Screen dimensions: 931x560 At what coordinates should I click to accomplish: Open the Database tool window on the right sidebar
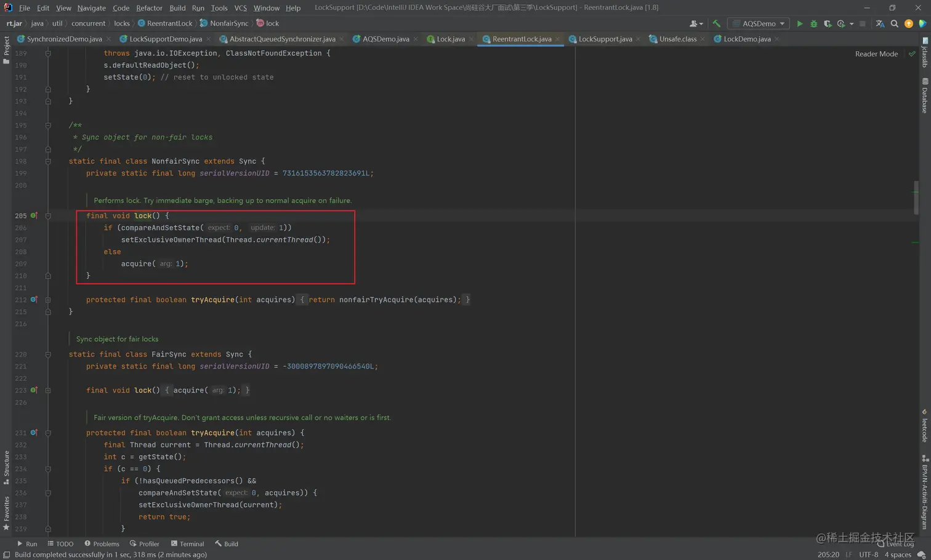click(x=925, y=95)
